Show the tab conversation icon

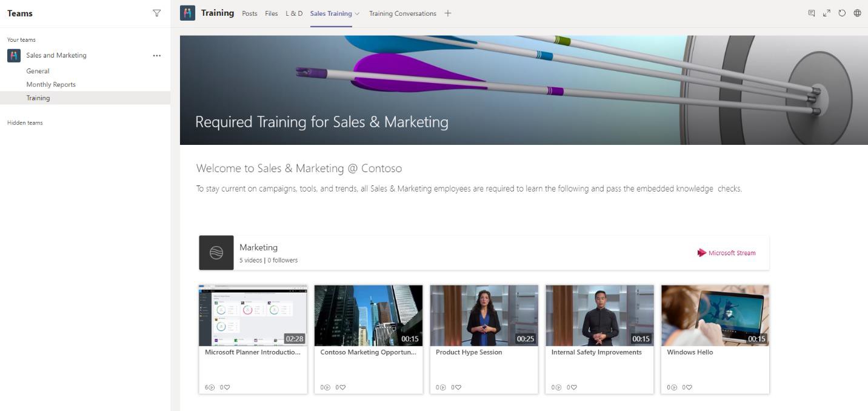click(812, 13)
